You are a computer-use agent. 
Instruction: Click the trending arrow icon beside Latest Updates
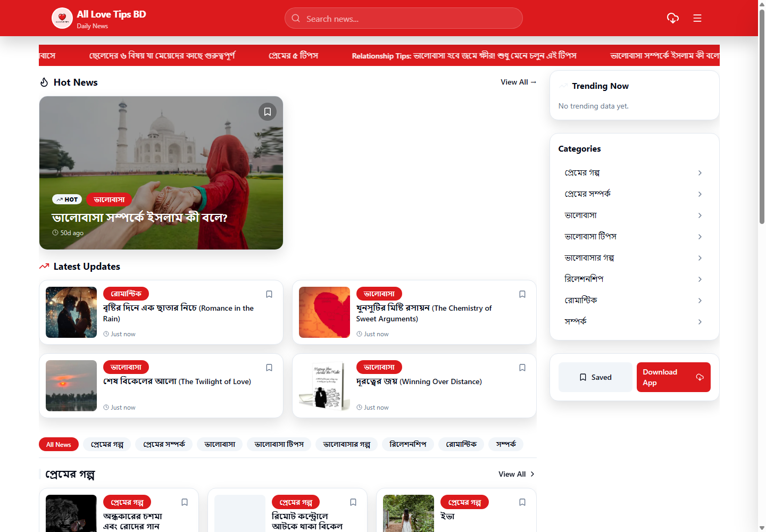pos(44,267)
